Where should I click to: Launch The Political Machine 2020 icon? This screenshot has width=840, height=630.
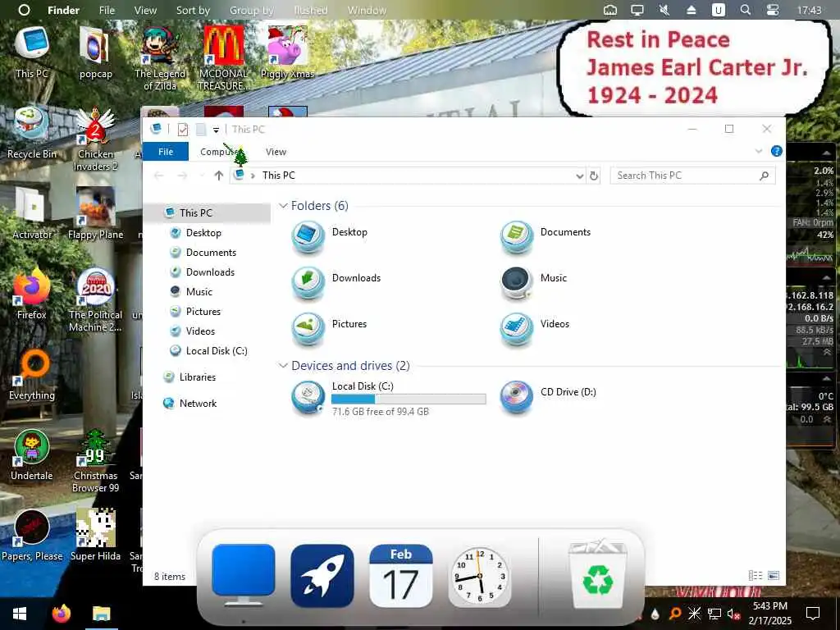pyautogui.click(x=95, y=300)
